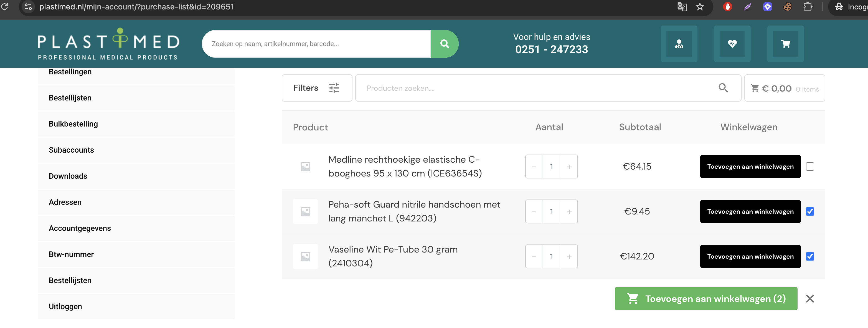Open the blue snowflake extension icon
Image resolution: width=868 pixels, height=328 pixels.
click(768, 6)
